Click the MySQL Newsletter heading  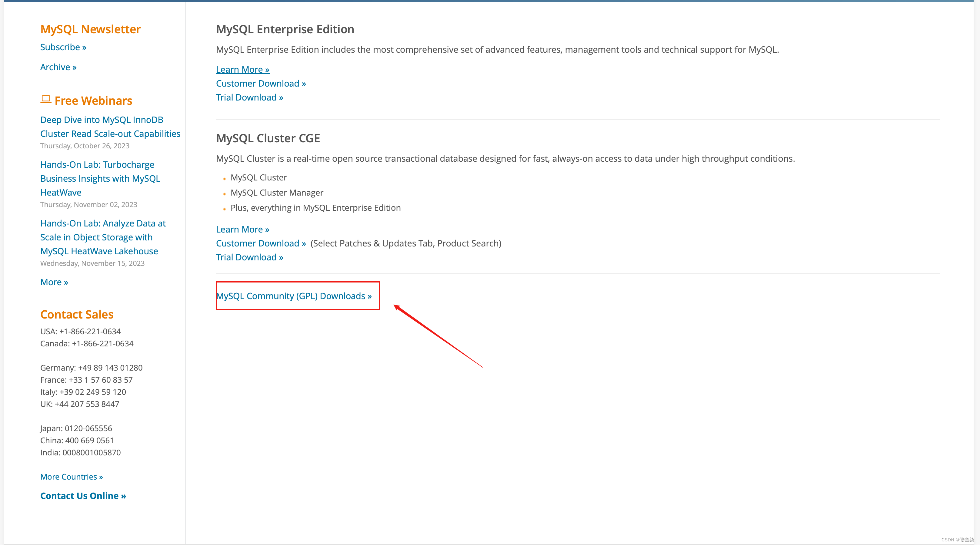pyautogui.click(x=91, y=29)
